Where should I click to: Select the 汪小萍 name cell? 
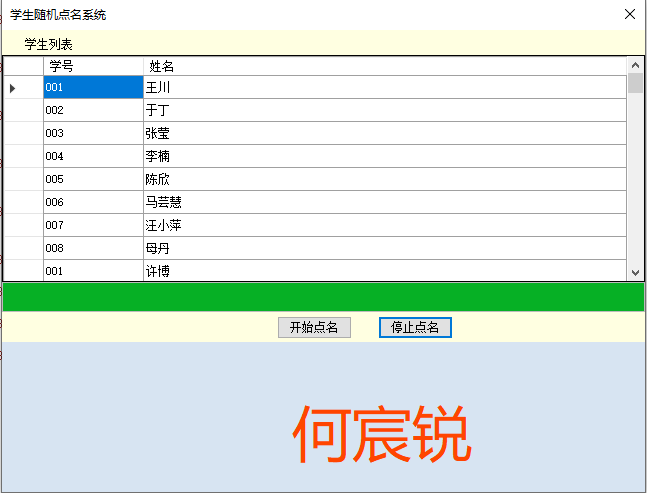tap(385, 225)
